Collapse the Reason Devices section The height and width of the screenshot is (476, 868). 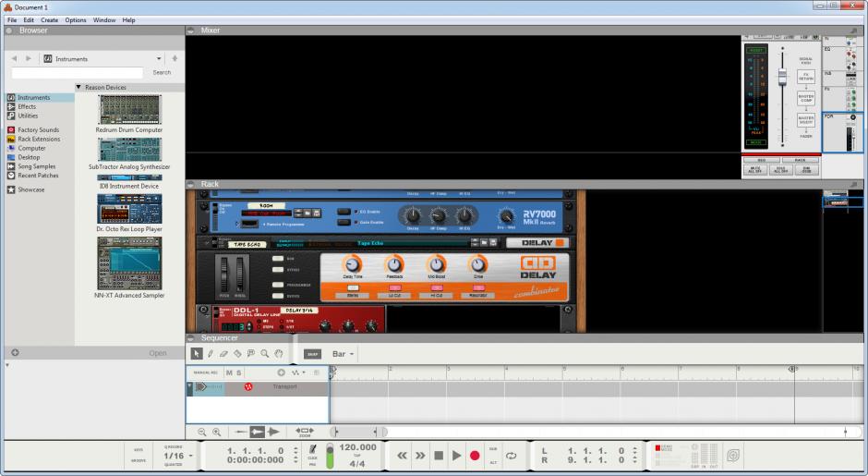78,87
